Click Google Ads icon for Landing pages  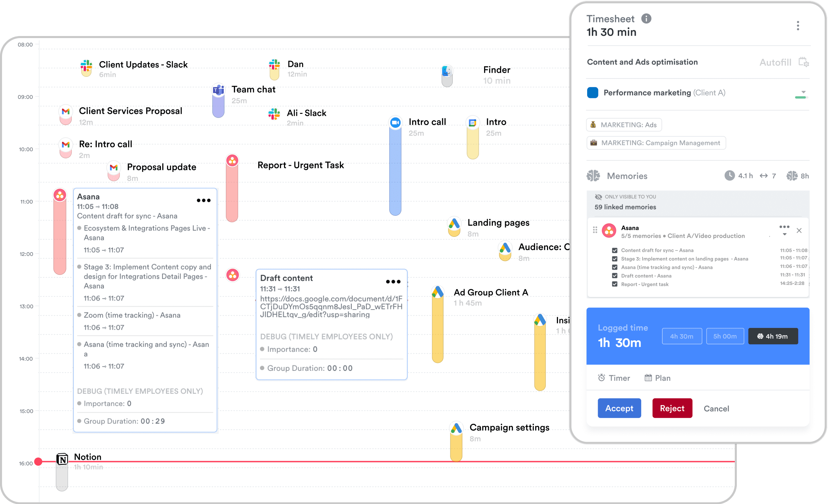454,223
